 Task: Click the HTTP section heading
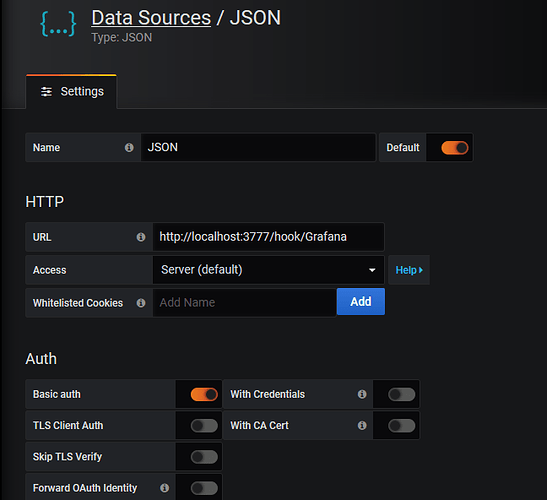click(x=45, y=202)
